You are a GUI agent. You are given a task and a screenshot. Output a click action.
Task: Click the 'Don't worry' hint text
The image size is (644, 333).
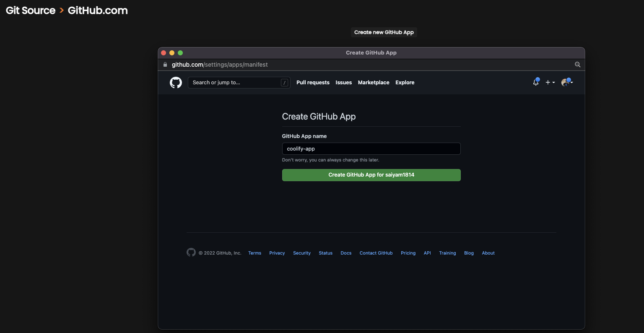coord(330,160)
